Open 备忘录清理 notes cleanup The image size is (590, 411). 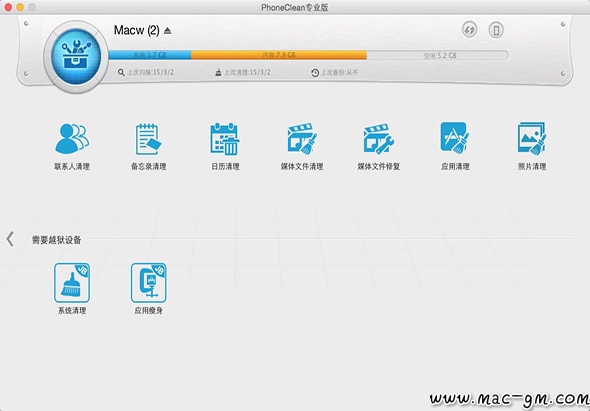[x=149, y=146]
